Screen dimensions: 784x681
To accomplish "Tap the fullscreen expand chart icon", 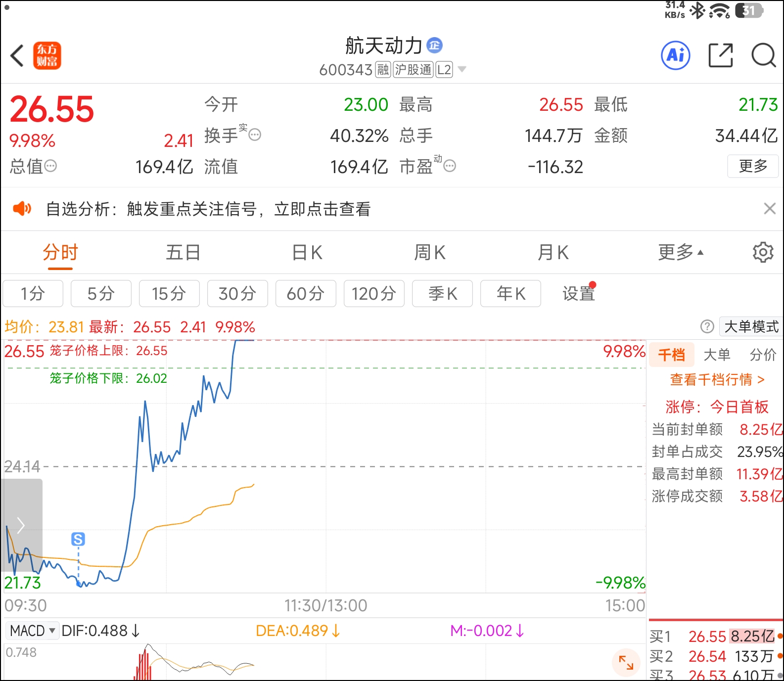I will (626, 662).
